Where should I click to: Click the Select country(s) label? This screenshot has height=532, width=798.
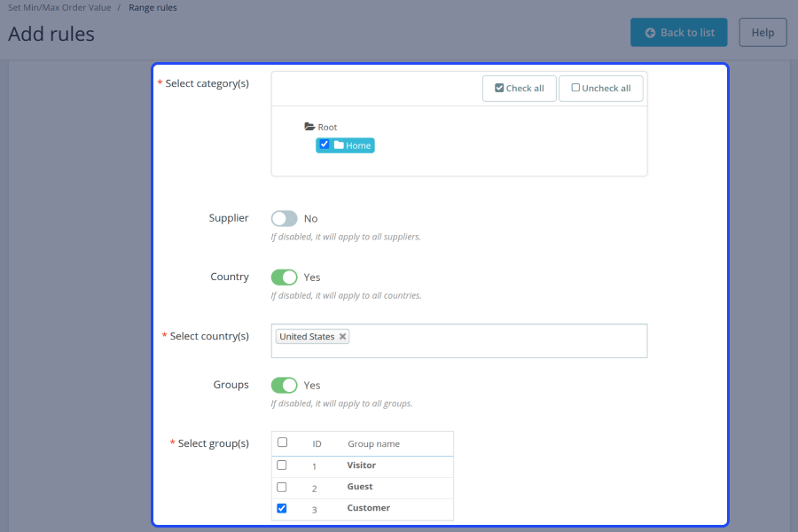209,336
